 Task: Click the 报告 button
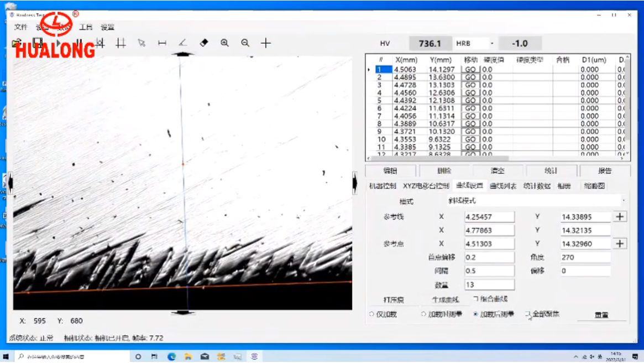point(605,170)
